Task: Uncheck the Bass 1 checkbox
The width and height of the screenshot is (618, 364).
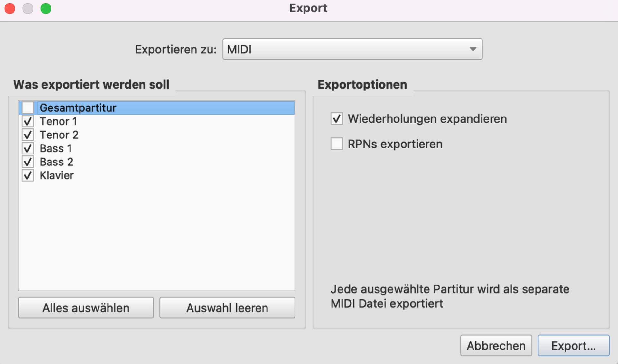Action: 28,148
